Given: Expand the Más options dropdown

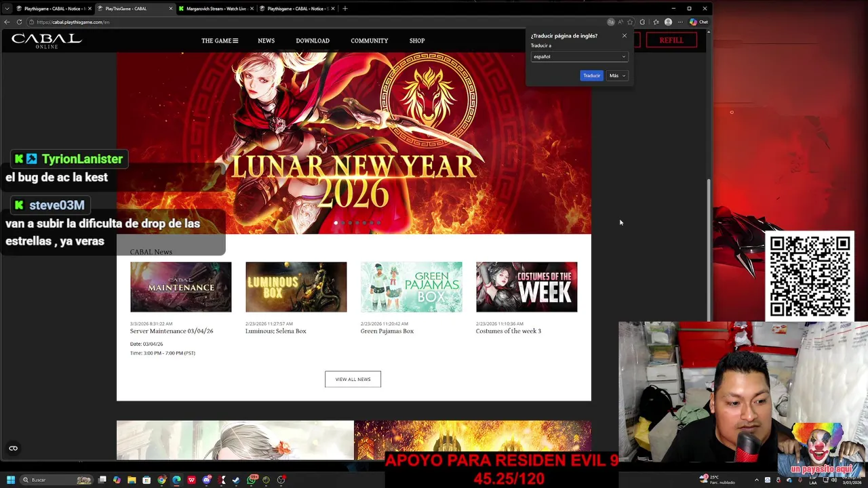Looking at the screenshot, I should pyautogui.click(x=617, y=75).
